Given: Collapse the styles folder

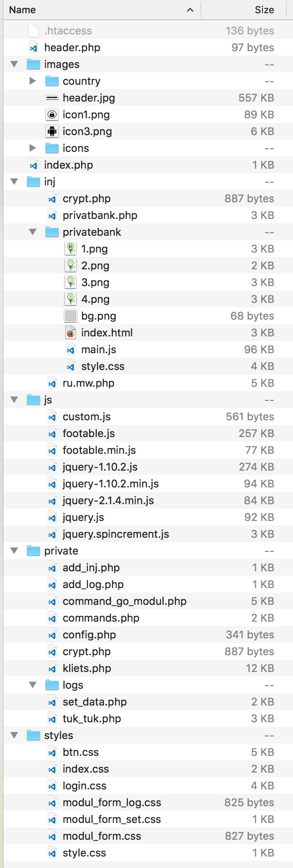Looking at the screenshot, I should point(14,736).
